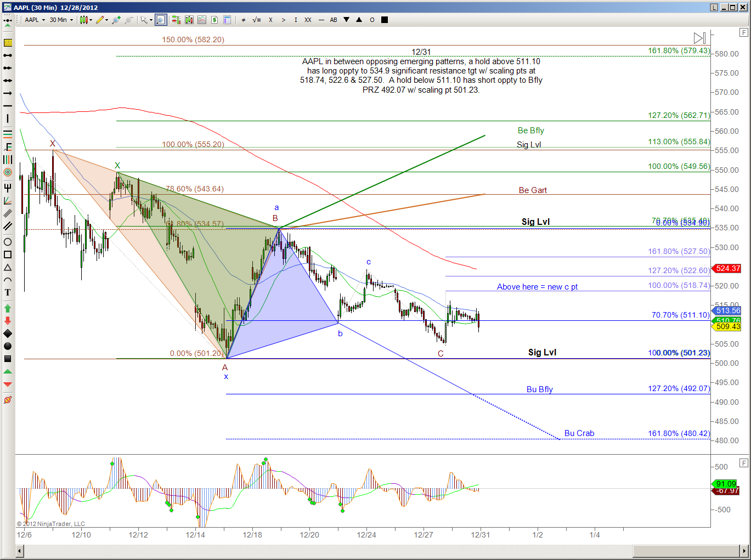Image resolution: width=751 pixels, height=560 pixels.
Task: Open the AAPL instrument dropdown
Action: coord(35,20)
